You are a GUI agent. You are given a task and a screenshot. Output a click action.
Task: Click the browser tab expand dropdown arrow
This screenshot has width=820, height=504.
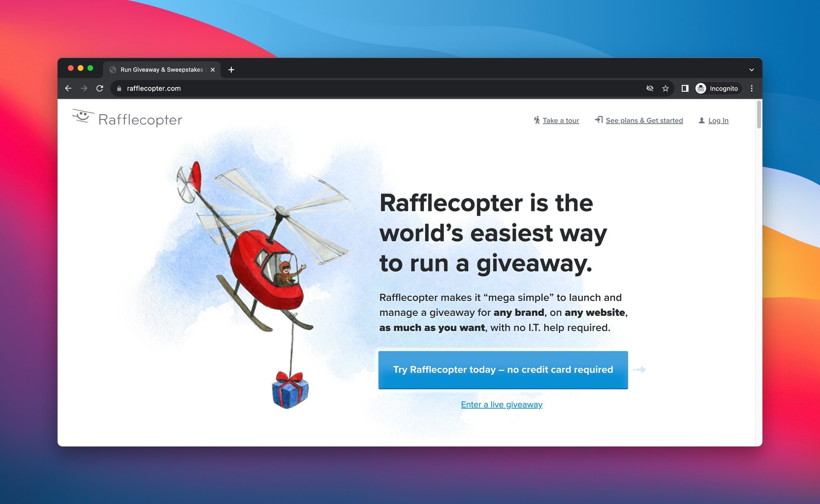pos(752,70)
